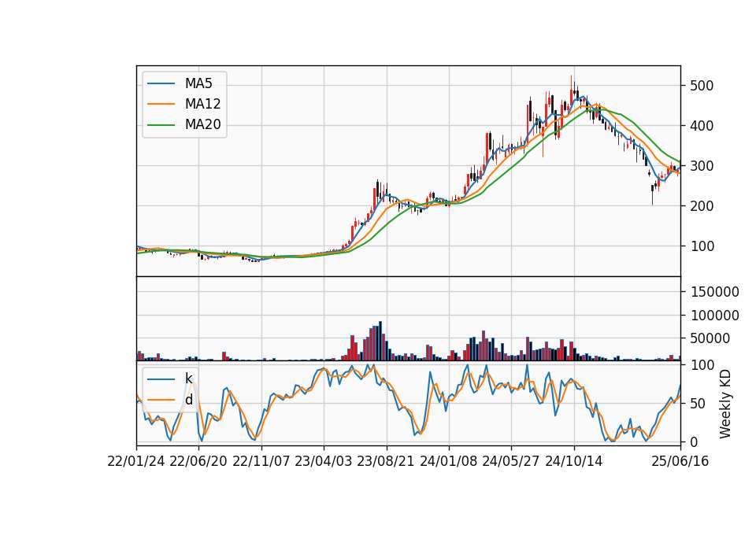Click the k legend label in KD panel

click(188, 379)
